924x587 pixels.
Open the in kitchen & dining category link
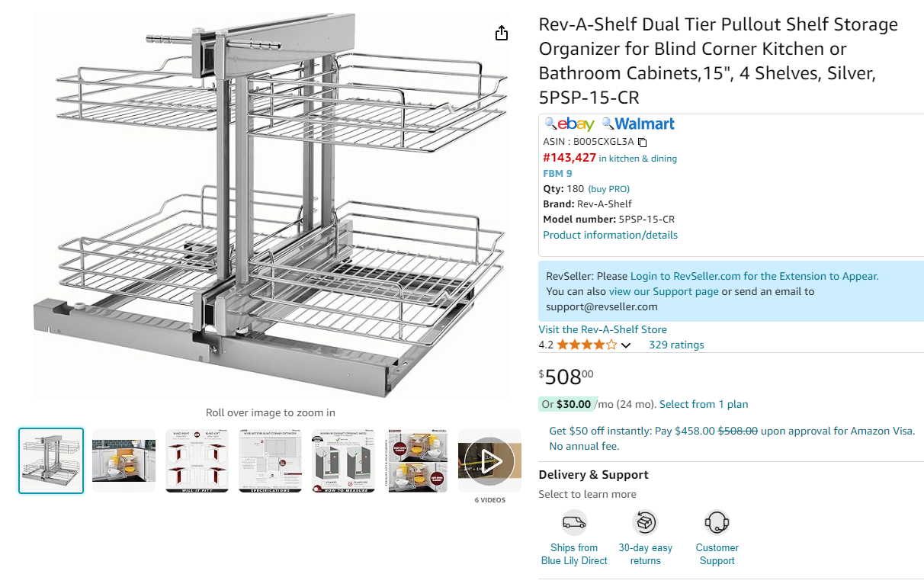(x=637, y=159)
